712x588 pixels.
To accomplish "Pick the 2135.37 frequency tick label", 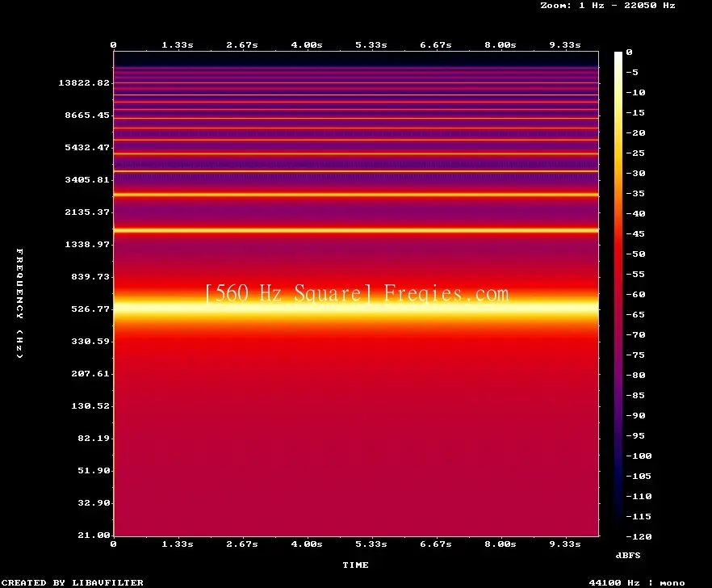I will [x=87, y=212].
